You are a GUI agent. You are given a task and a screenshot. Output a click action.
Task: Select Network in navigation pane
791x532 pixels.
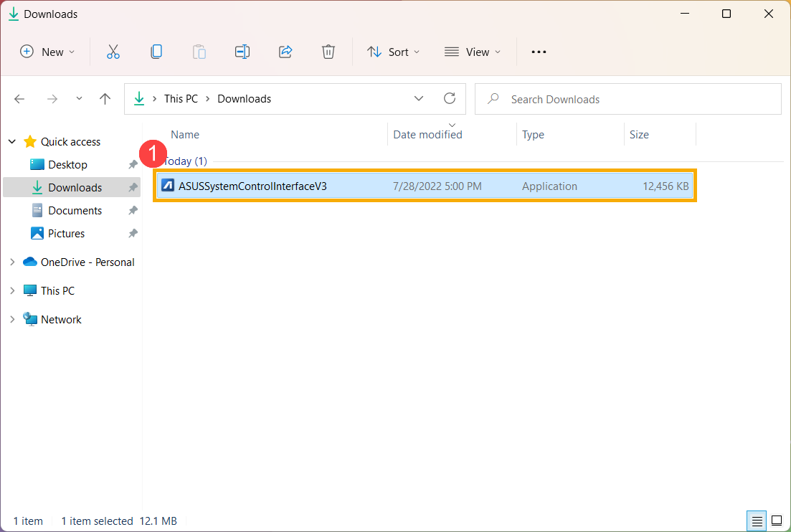[61, 320]
